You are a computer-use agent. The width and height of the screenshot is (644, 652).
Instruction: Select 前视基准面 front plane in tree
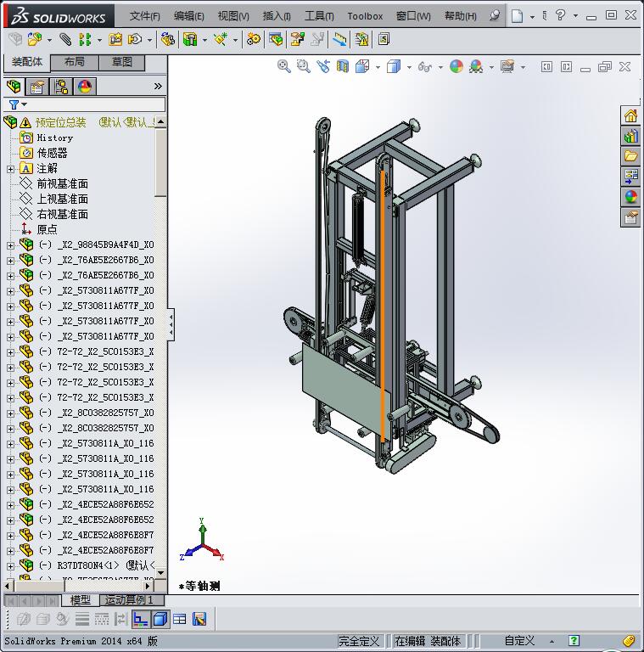[62, 183]
